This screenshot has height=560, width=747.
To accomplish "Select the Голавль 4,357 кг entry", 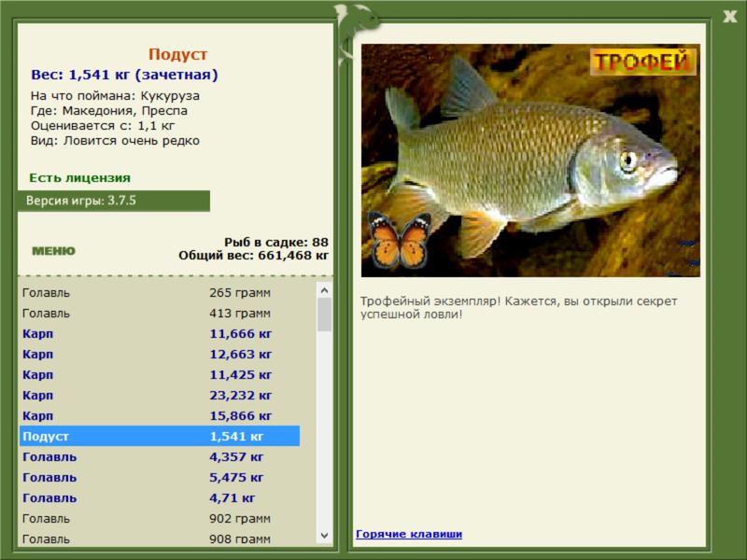I will coord(160,457).
